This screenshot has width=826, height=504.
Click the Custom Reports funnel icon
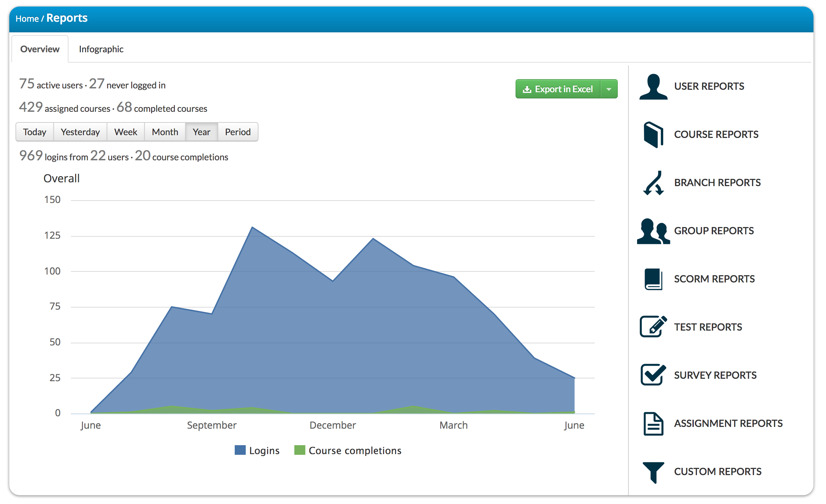click(x=653, y=472)
